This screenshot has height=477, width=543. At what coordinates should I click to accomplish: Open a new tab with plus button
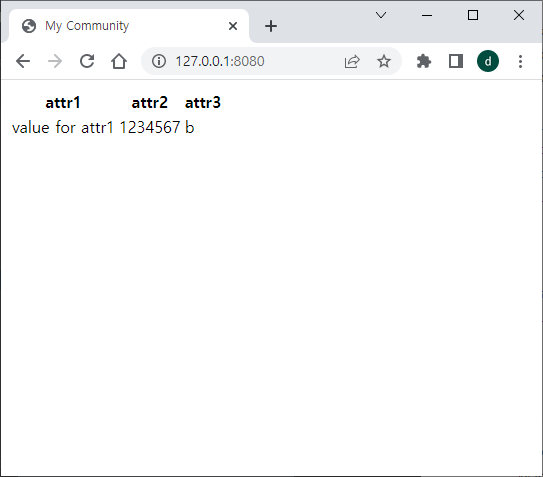click(271, 26)
